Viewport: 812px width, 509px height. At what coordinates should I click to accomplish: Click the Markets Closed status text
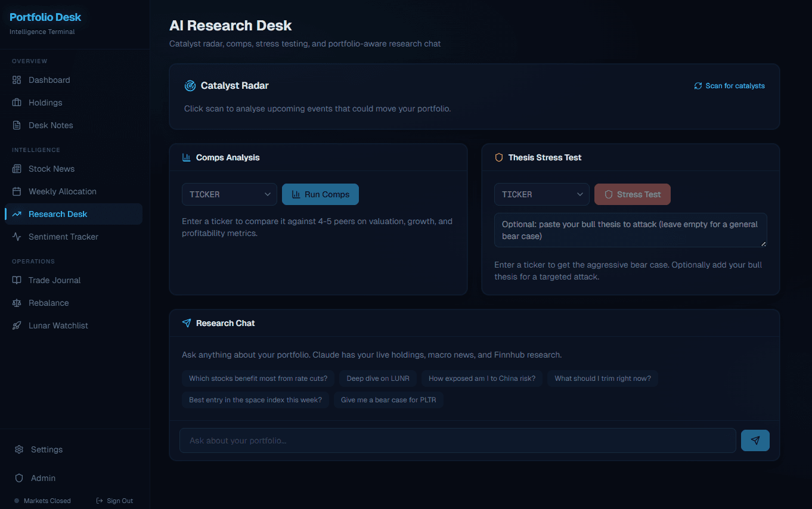click(x=47, y=501)
